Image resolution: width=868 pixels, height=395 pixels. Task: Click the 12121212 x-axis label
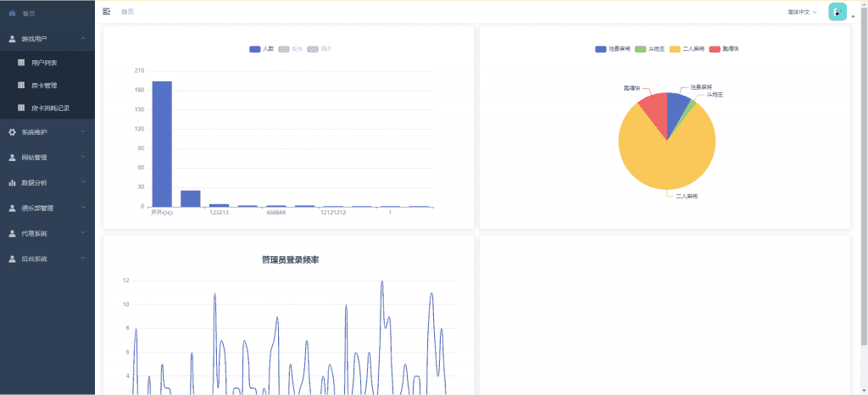(x=333, y=213)
